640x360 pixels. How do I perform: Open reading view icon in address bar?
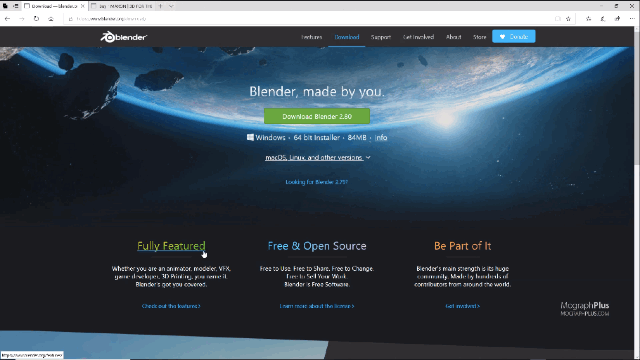(558, 19)
